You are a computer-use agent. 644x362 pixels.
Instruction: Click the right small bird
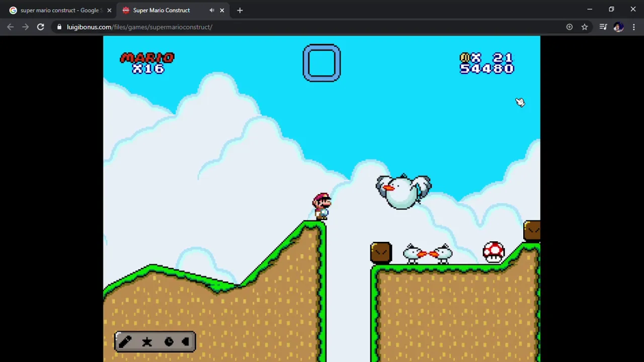click(x=441, y=254)
